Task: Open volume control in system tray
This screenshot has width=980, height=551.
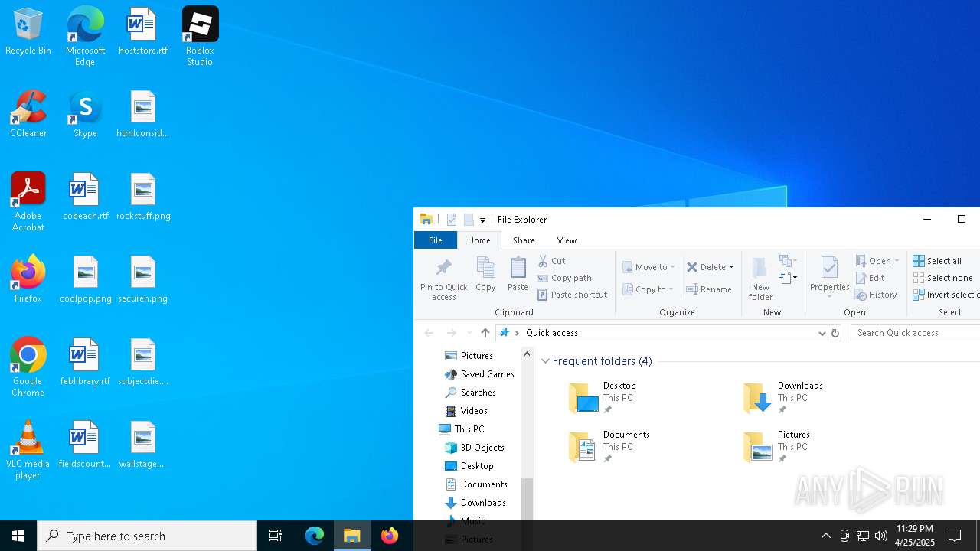Action: tap(881, 536)
